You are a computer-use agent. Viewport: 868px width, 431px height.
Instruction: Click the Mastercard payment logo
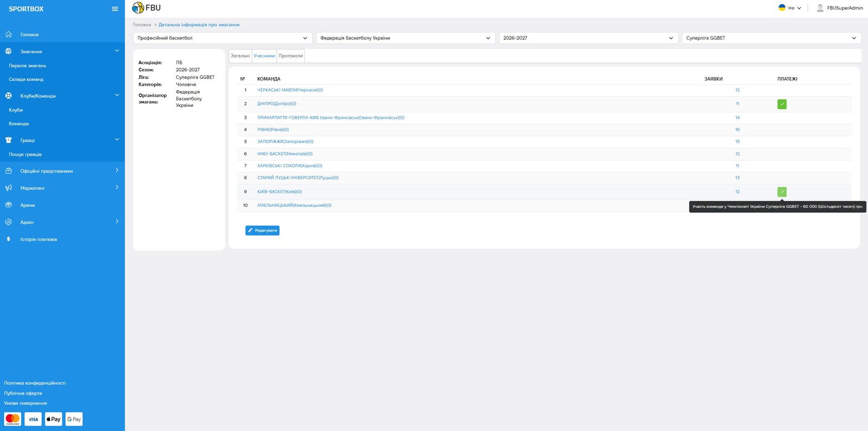click(x=12, y=419)
